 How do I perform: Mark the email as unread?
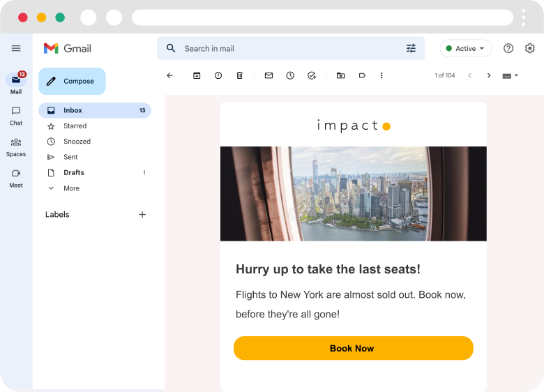tap(269, 75)
